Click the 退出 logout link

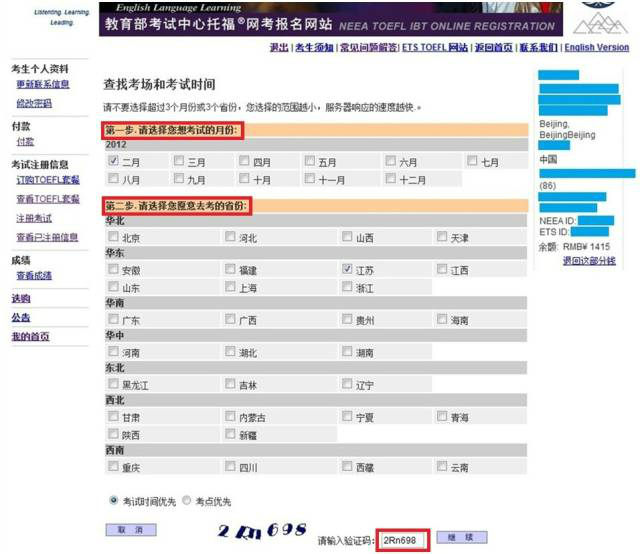279,47
